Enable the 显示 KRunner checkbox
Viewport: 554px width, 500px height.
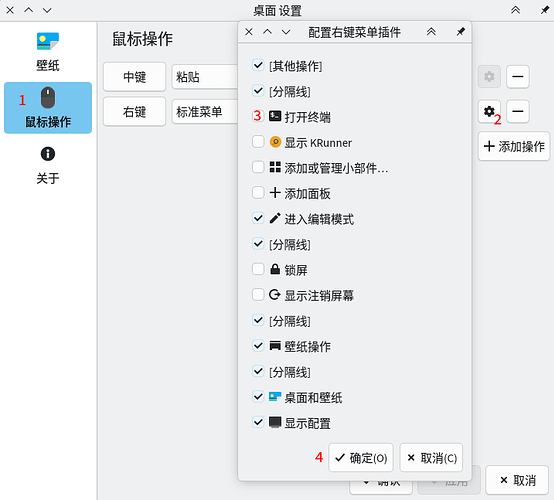[x=258, y=142]
